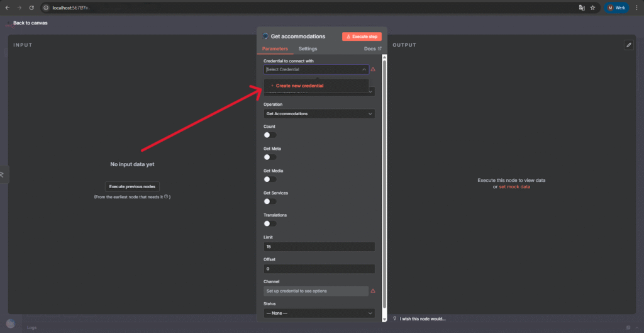
Task: Enable the Count toggle
Action: 270,135
